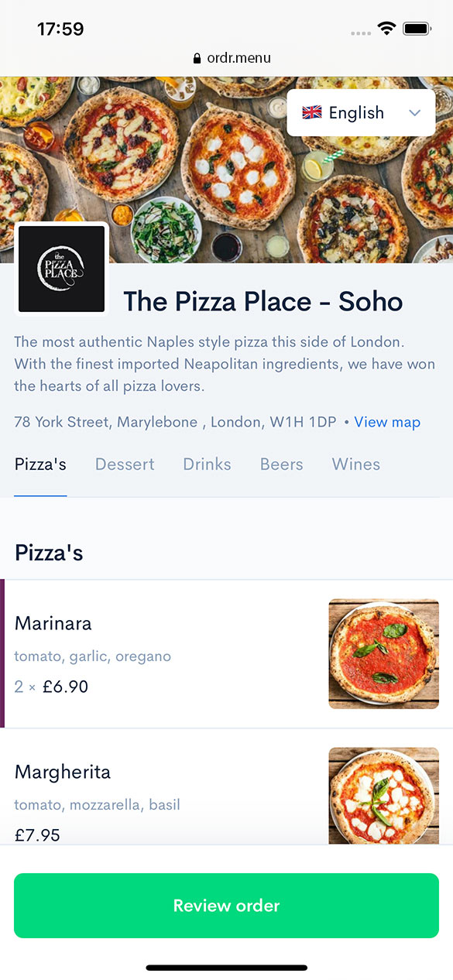Select the Pizza's category tab
This screenshot has width=453, height=980.
coord(40,464)
